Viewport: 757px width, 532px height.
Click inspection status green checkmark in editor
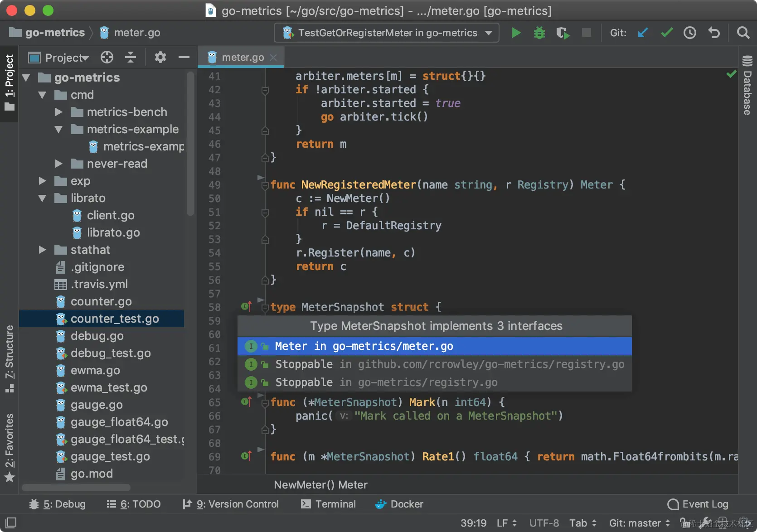[x=731, y=74]
